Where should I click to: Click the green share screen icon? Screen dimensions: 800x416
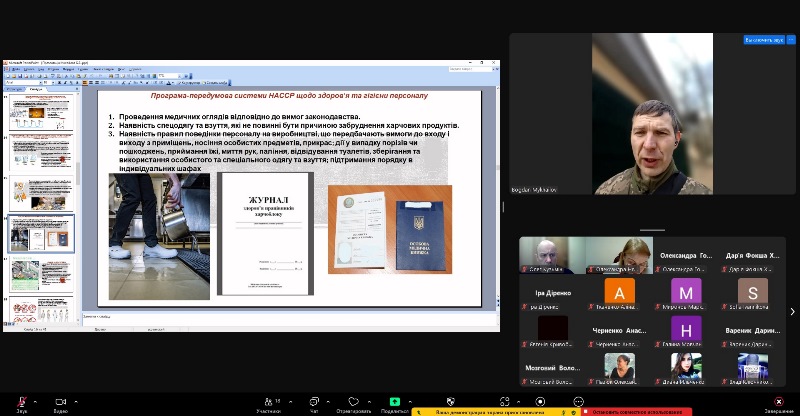[x=395, y=400]
